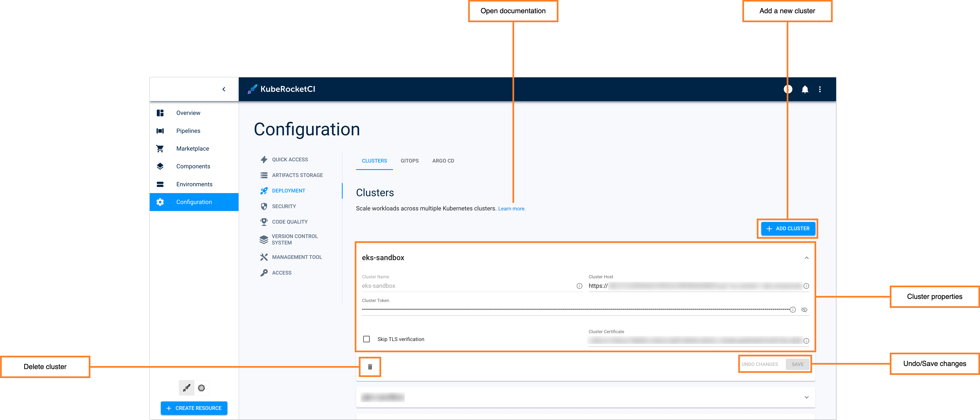Toggle the Environments sidebar entry
980x420 pixels.
[194, 184]
